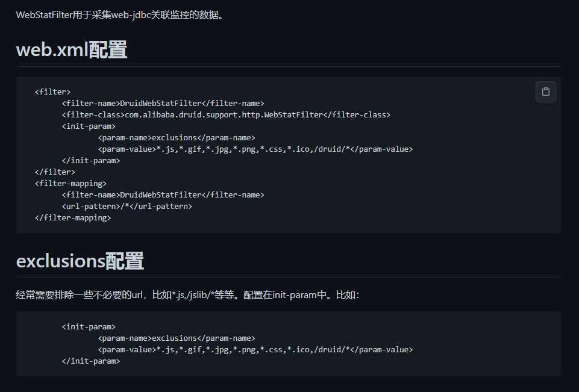The width and height of the screenshot is (579, 392).
Task: Click the param-name exclusions line in second block
Action: (x=177, y=338)
